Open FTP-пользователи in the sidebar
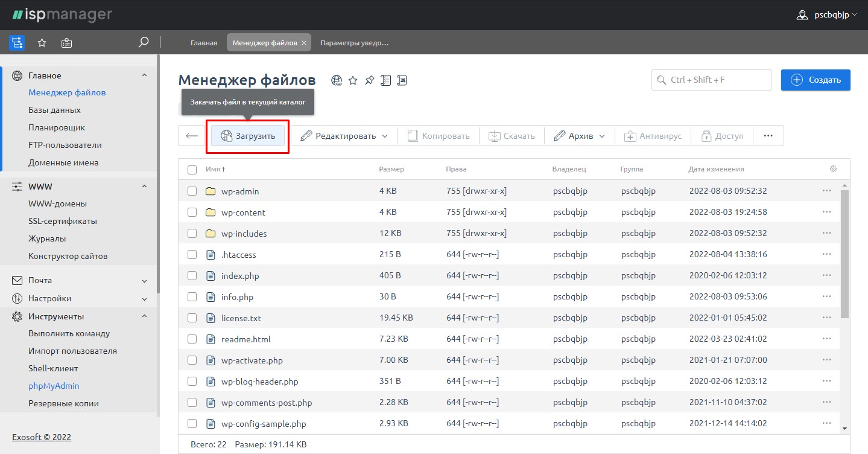Image resolution: width=868 pixels, height=454 pixels. click(65, 145)
